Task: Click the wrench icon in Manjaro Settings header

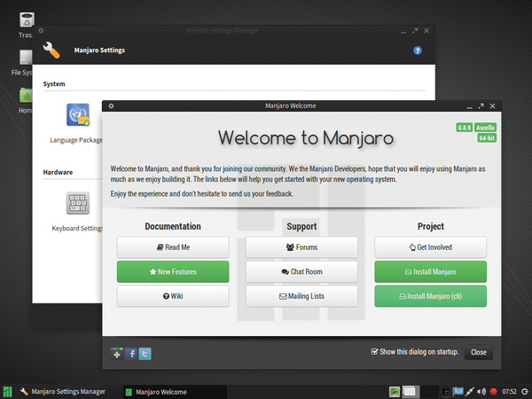Action: (51, 50)
